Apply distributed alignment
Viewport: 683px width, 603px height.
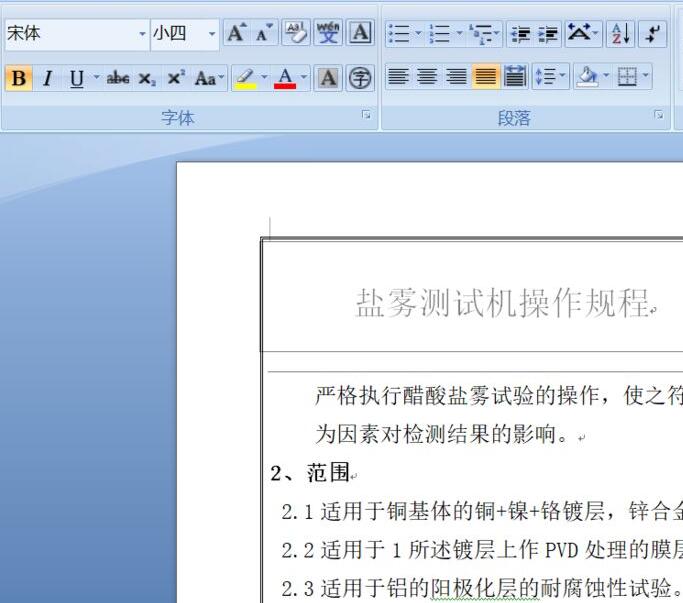(514, 77)
